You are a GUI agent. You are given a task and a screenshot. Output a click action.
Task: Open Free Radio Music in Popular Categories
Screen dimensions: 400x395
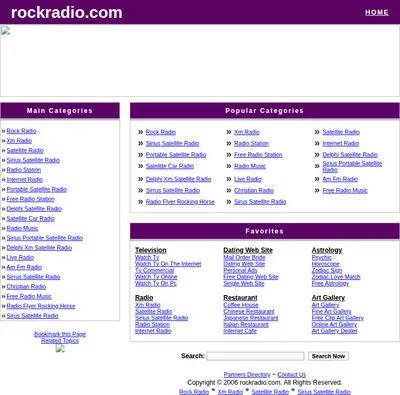click(x=345, y=191)
